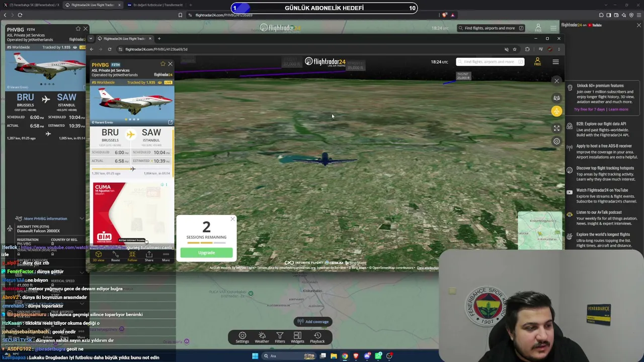This screenshot has width=644, height=362.
Task: Open More options in front flight panel
Action: coord(166,256)
